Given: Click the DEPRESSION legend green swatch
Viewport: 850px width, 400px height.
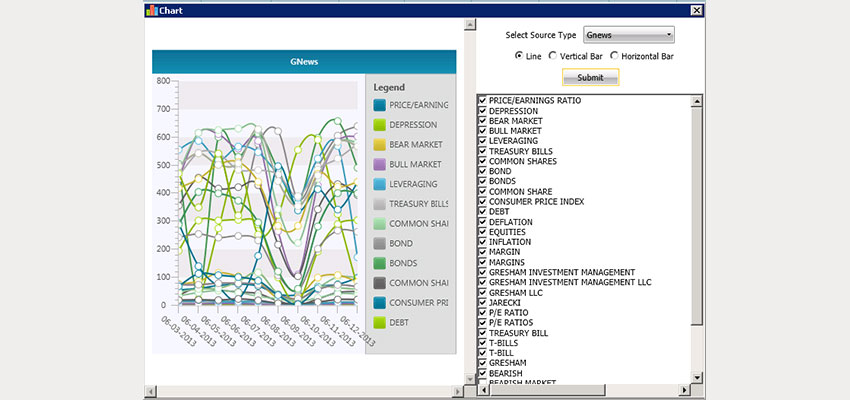Looking at the screenshot, I should (x=379, y=125).
